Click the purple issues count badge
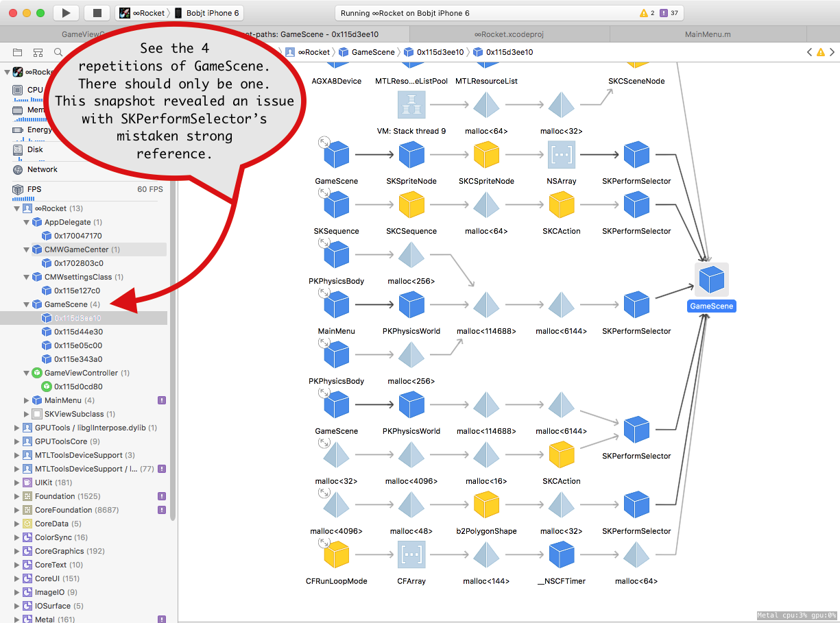This screenshot has width=840, height=623. click(x=669, y=13)
